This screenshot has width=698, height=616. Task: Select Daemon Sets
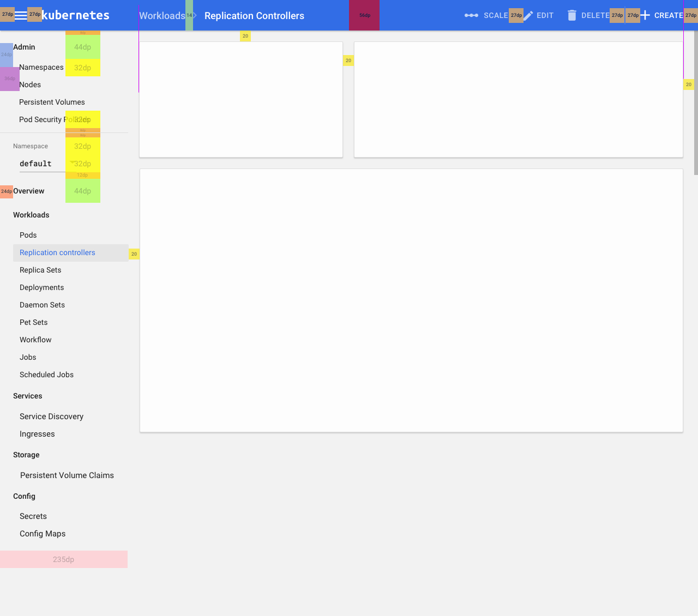point(43,305)
